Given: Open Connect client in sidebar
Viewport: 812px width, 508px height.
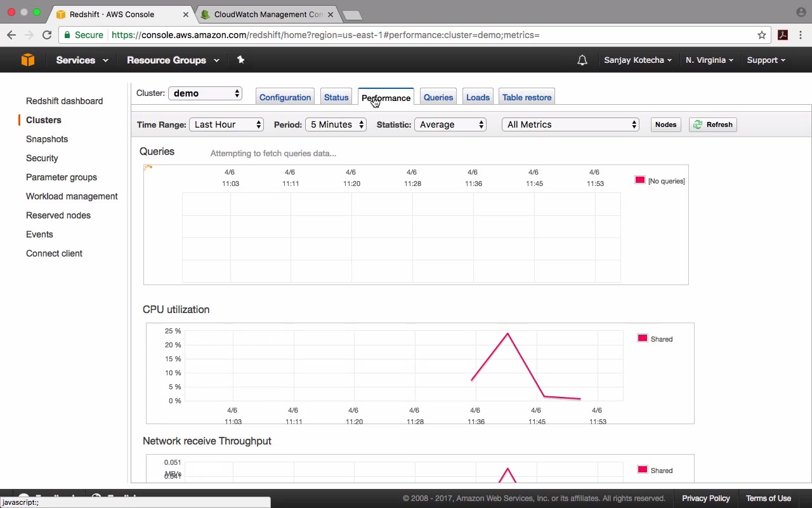Looking at the screenshot, I should click(54, 253).
